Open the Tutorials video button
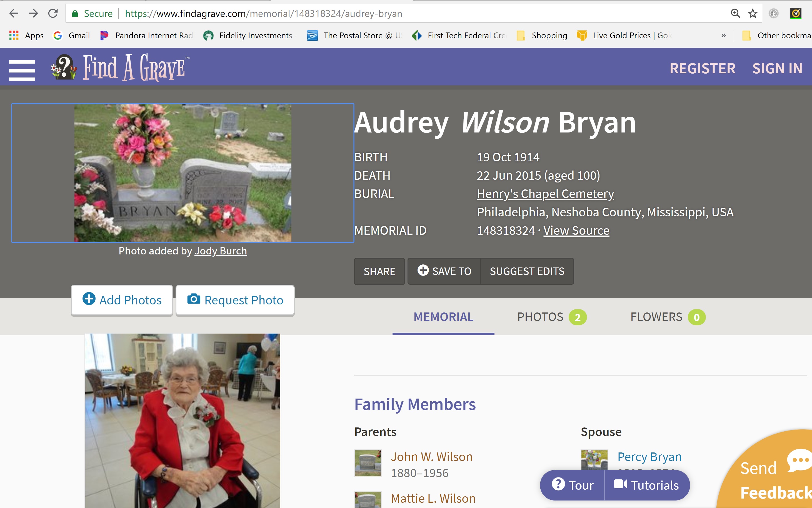Screen dimensions: 812x508 point(646,485)
